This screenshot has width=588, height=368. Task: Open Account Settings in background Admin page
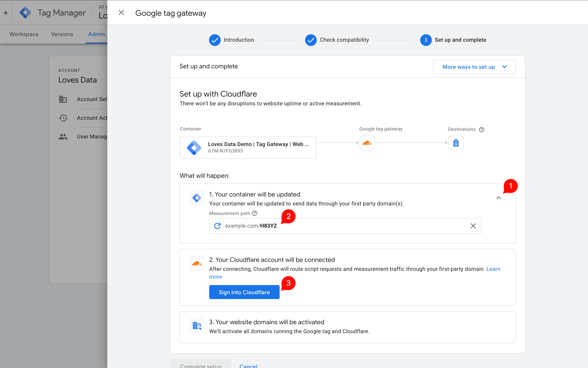click(x=92, y=99)
